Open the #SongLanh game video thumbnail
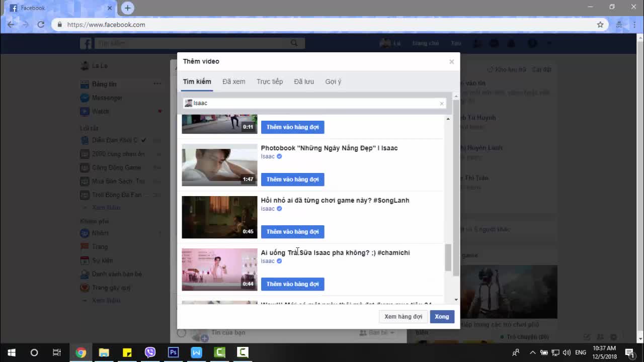The image size is (644, 362). click(x=219, y=217)
